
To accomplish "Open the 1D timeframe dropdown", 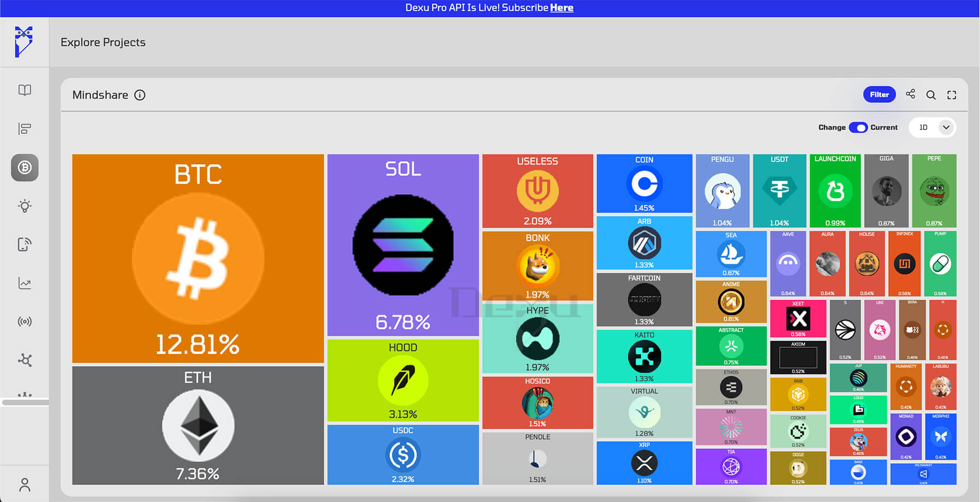I will (932, 127).
